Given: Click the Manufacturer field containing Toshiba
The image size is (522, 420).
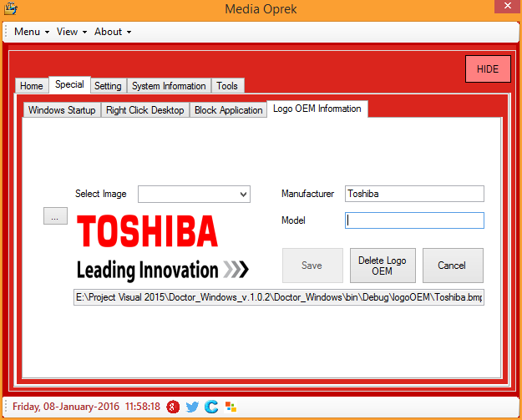Looking at the screenshot, I should (x=414, y=194).
